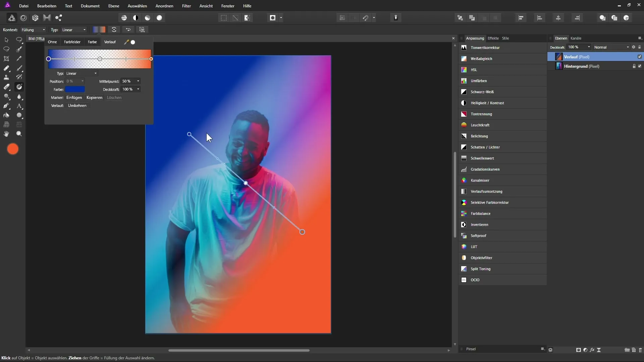
Task: Toggle visibility of Hintergrund layer checkbox
Action: pos(640,66)
